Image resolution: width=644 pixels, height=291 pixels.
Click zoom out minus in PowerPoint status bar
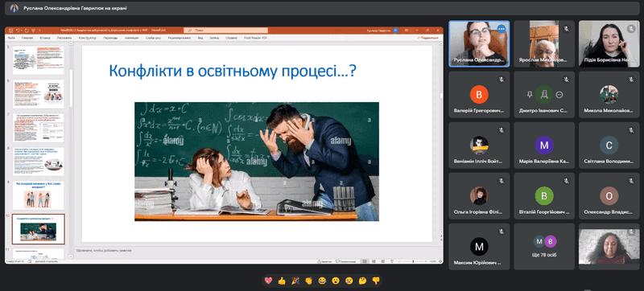click(399, 261)
